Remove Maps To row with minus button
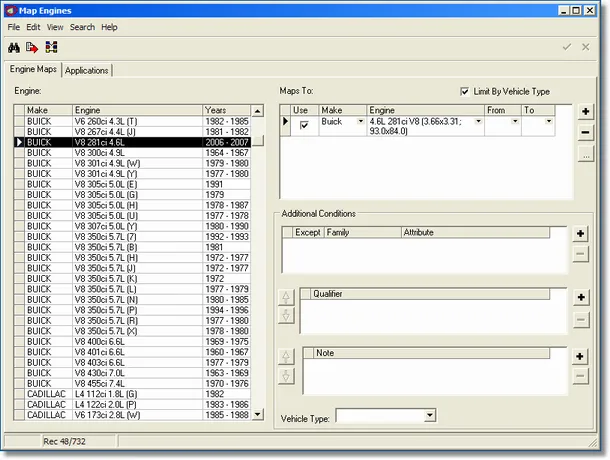 click(x=585, y=132)
